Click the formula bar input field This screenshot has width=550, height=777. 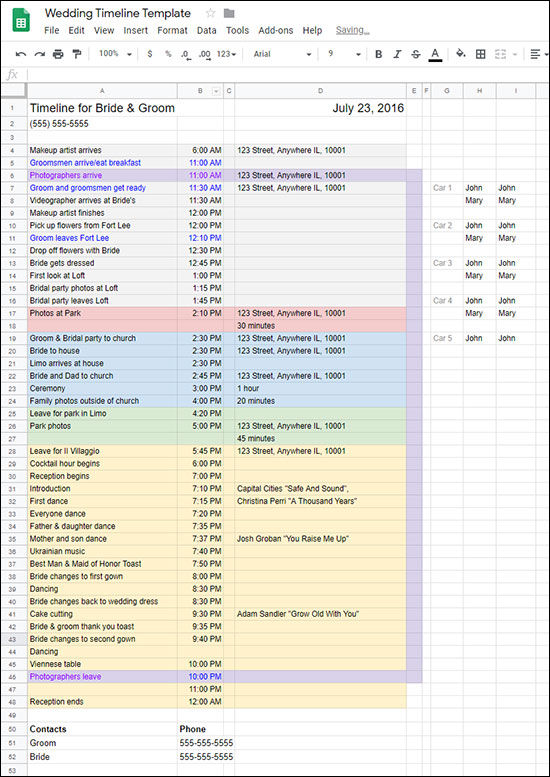(x=287, y=75)
